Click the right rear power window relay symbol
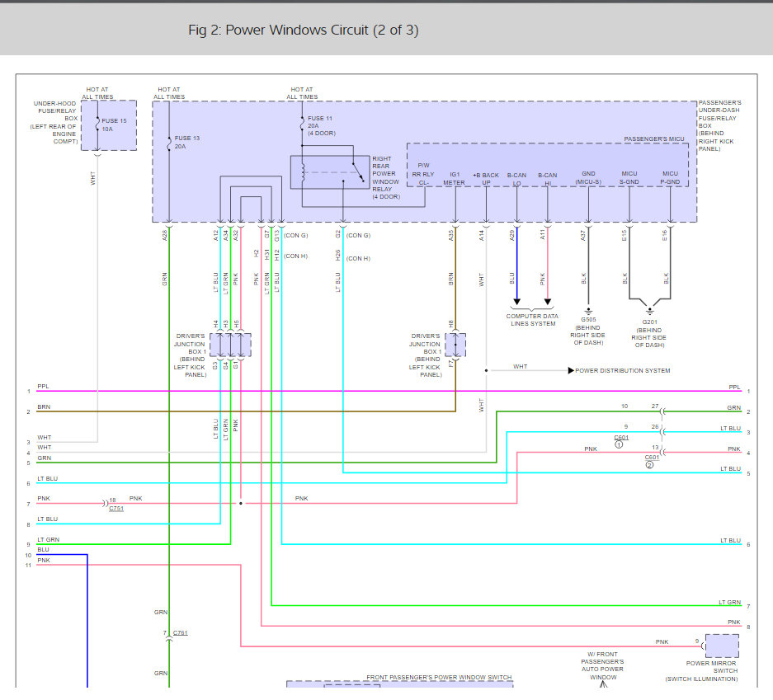 pos(330,172)
